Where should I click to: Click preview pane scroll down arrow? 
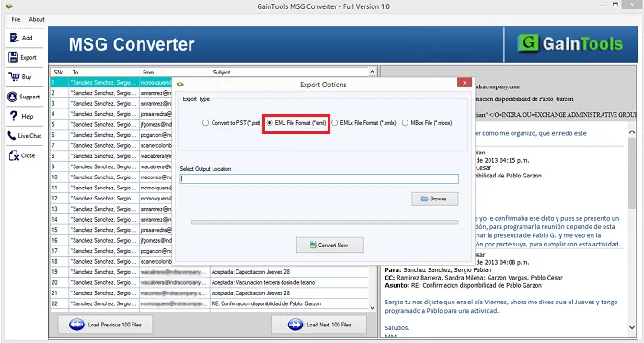(632, 327)
